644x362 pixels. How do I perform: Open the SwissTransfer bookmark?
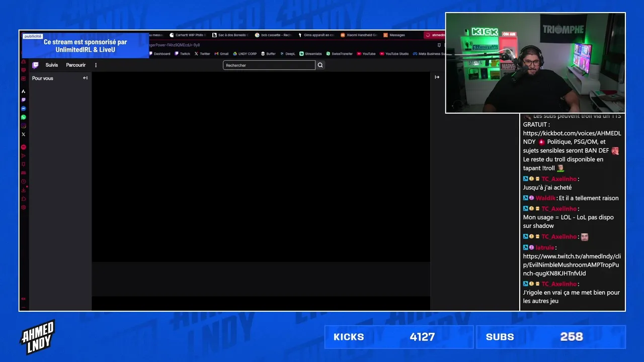point(340,54)
